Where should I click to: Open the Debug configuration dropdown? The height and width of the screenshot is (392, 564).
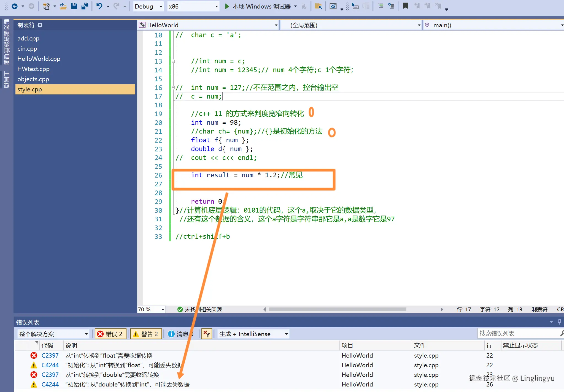pyautogui.click(x=148, y=6)
